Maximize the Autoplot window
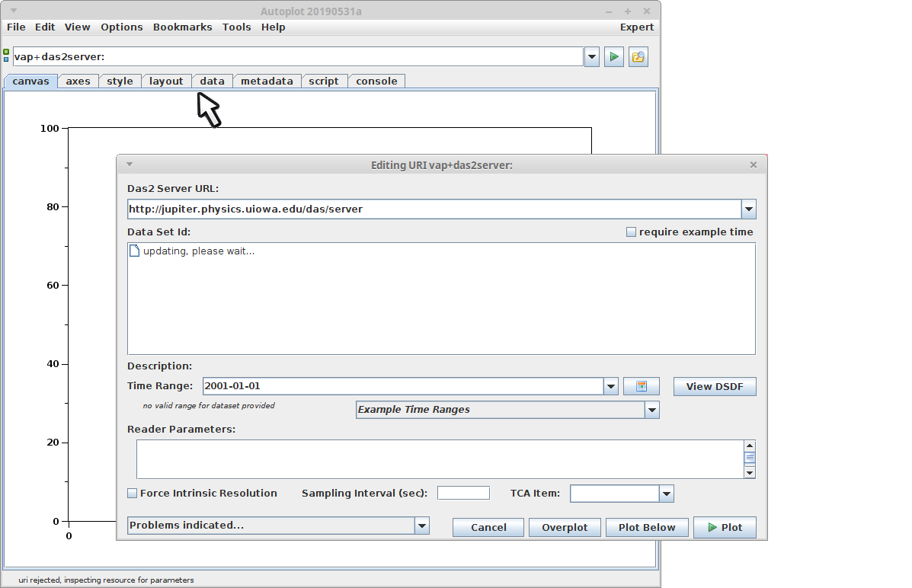This screenshot has height=588, width=912. coord(628,11)
